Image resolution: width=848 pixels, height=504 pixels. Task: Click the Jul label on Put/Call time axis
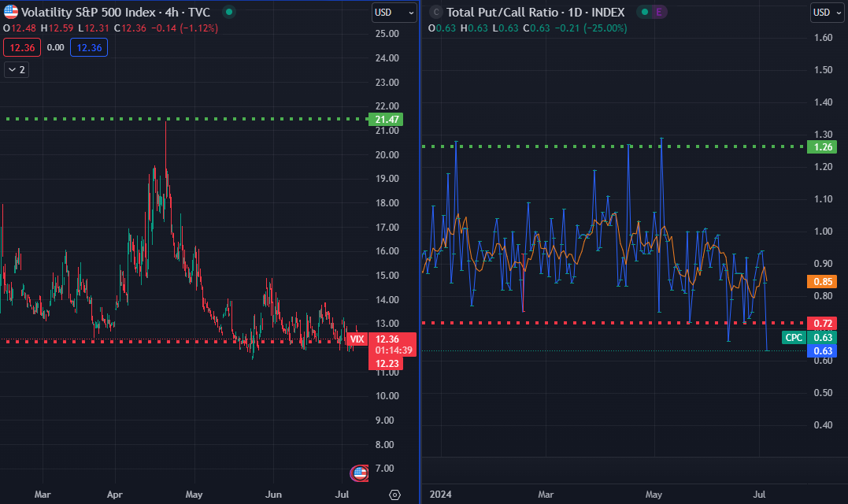[x=759, y=495]
